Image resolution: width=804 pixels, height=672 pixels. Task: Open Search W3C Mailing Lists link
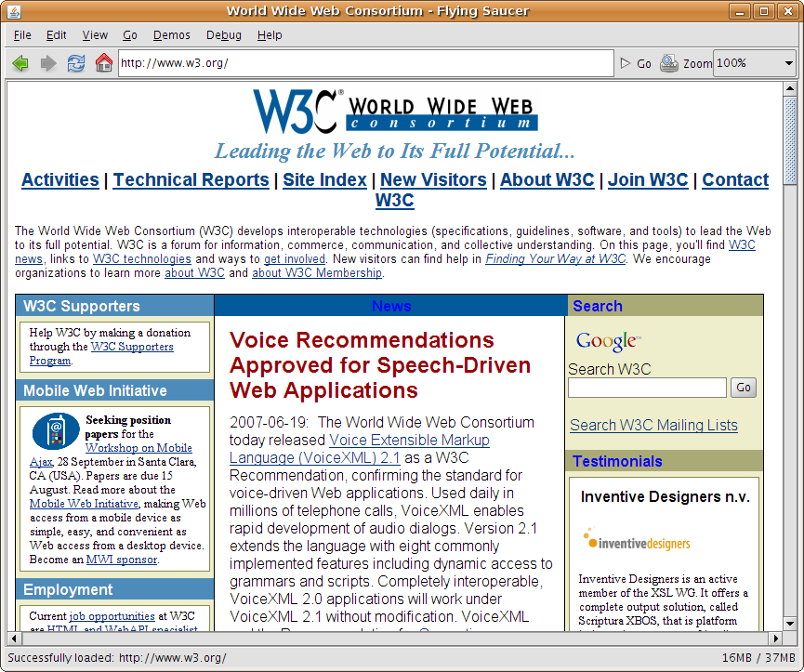(x=653, y=426)
